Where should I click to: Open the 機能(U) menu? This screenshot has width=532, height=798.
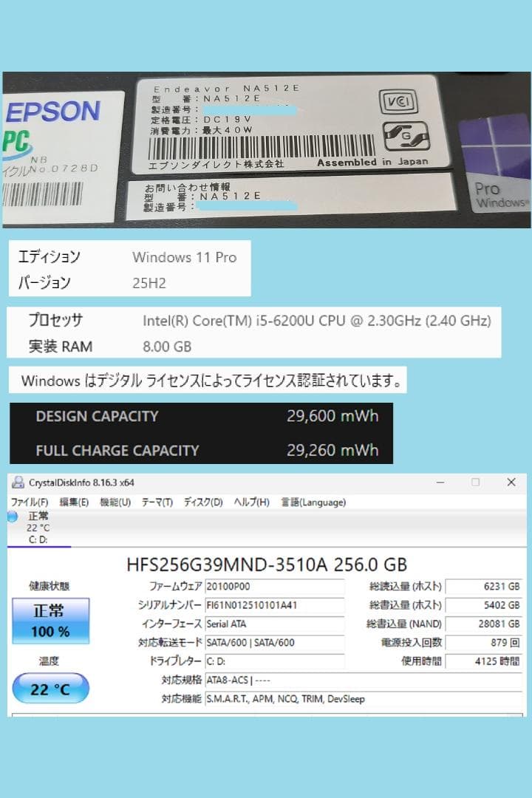tap(115, 502)
